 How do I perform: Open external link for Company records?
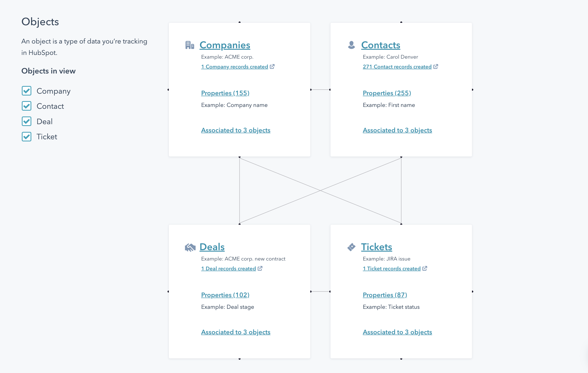coord(272,66)
